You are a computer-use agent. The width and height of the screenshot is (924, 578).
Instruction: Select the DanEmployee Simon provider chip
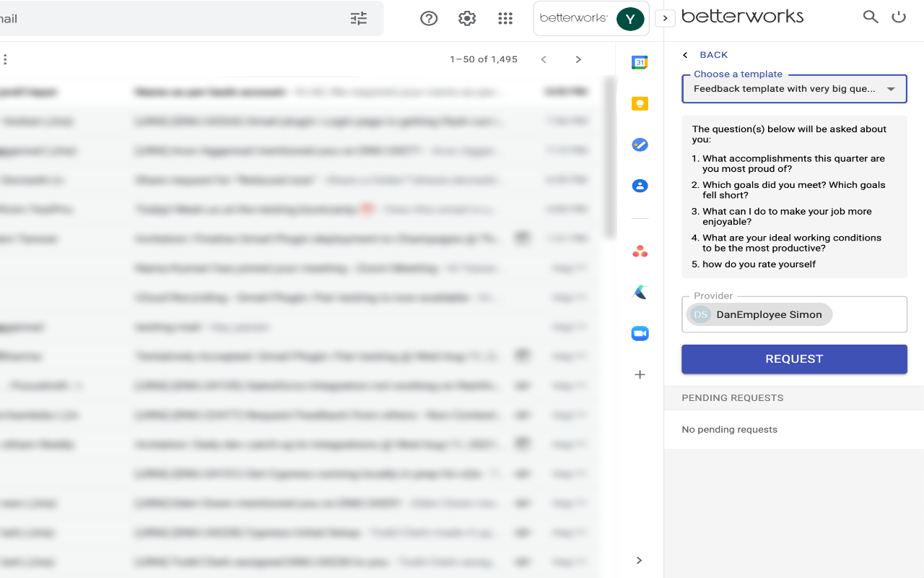coord(759,314)
